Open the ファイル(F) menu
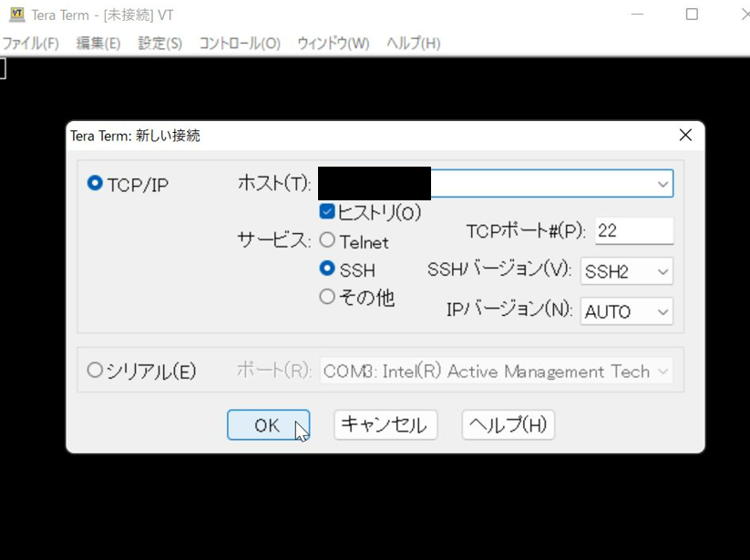Screen dimensions: 750x560 coord(31,44)
